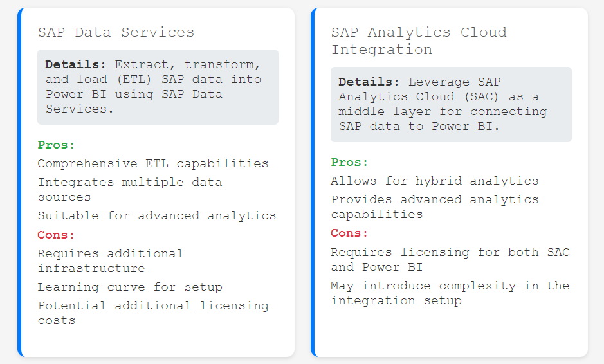Click the "SAP Data Services" card heading
604x364 pixels.
coord(116,32)
